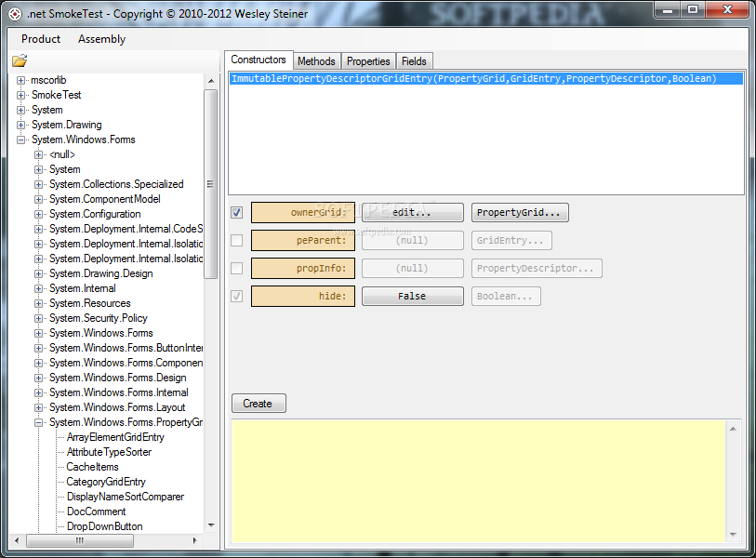The width and height of the screenshot is (756, 558).
Task: Click the tree vertical scrollbar thumb
Action: tap(211, 184)
